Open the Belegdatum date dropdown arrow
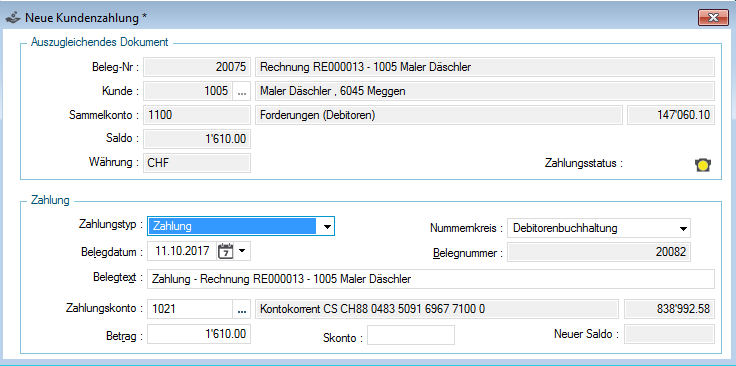 tap(242, 251)
